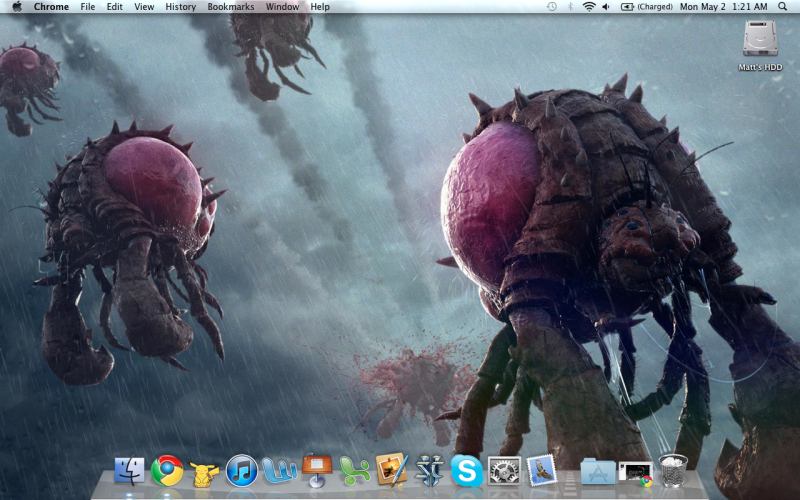Click the Bluetooth menu bar icon
The image size is (800, 500).
coord(570,7)
